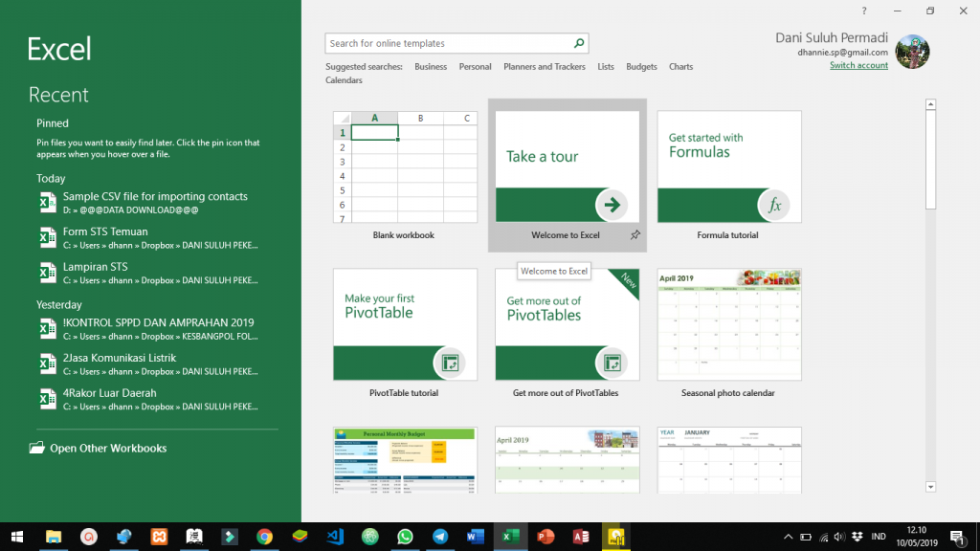This screenshot has width=980, height=551.
Task: Click the user profile picture
Action: pyautogui.click(x=911, y=53)
